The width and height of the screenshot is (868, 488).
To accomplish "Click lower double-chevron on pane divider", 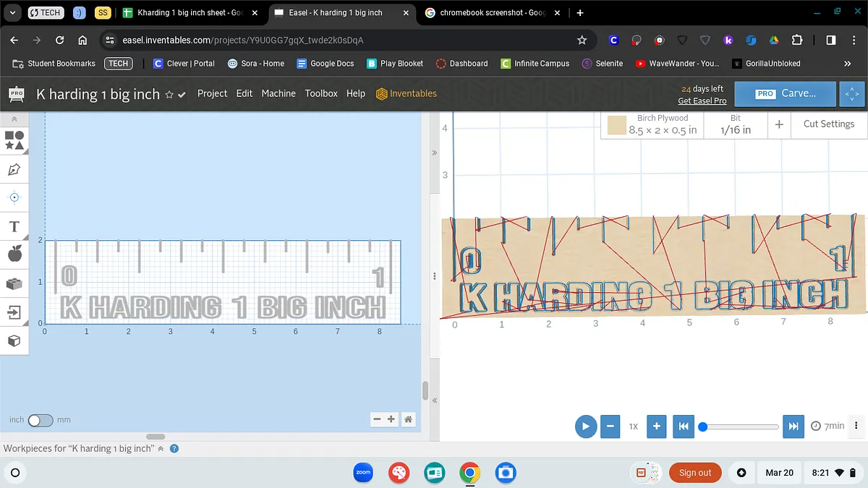I will coord(434,401).
